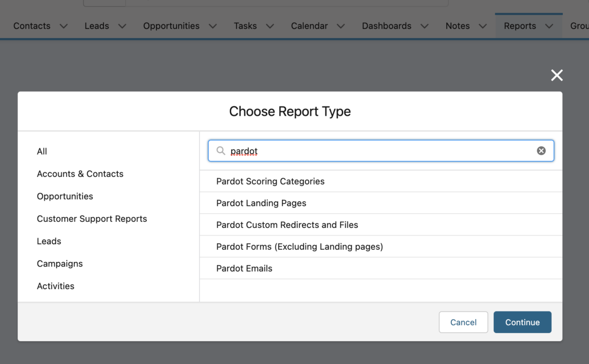
Task: Open the Opportunities tab in navigation
Action: point(171,26)
